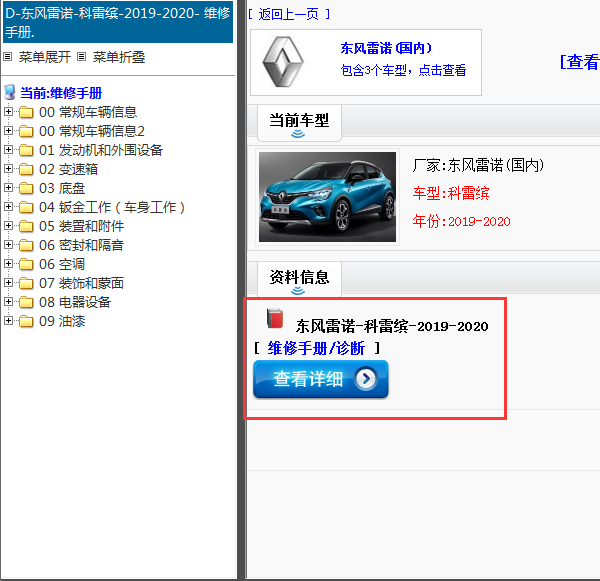The height and width of the screenshot is (581, 600).
Task: Open the 06 密封和隔音 label
Action: click(82, 245)
